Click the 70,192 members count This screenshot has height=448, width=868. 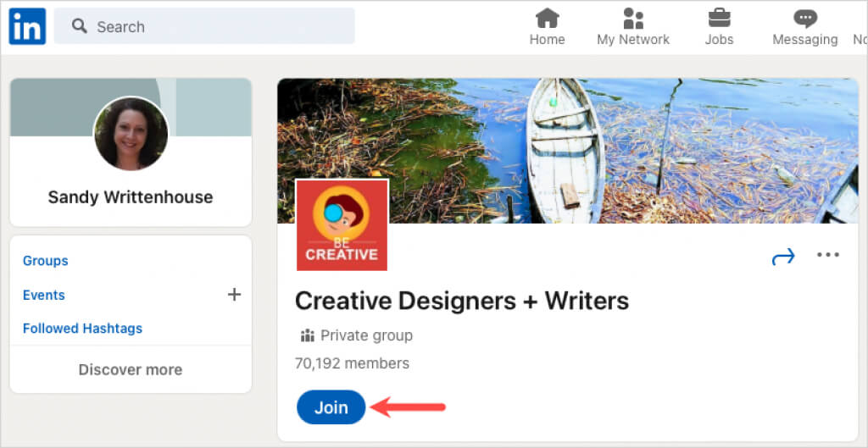click(x=352, y=363)
